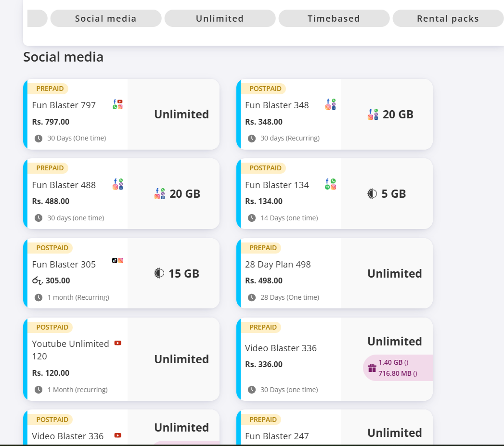Click POSTPAID badge on Youtube Unlimited 120

pyautogui.click(x=50, y=327)
